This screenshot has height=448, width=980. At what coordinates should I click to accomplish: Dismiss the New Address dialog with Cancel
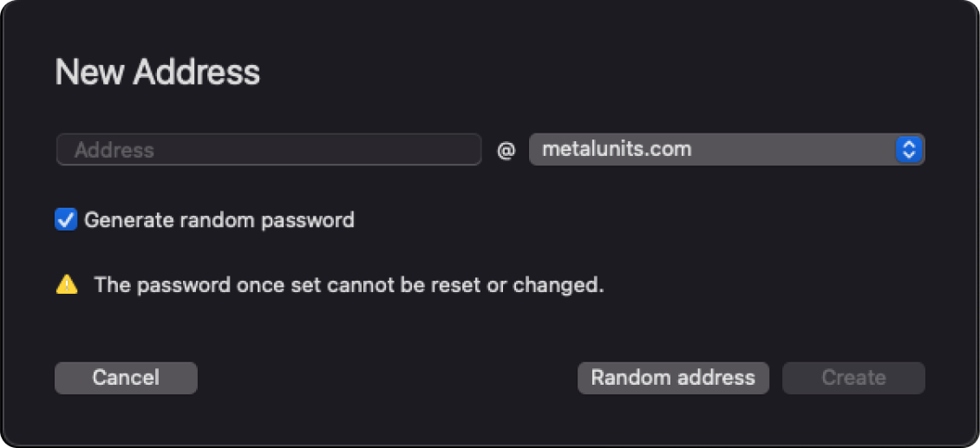pos(126,378)
